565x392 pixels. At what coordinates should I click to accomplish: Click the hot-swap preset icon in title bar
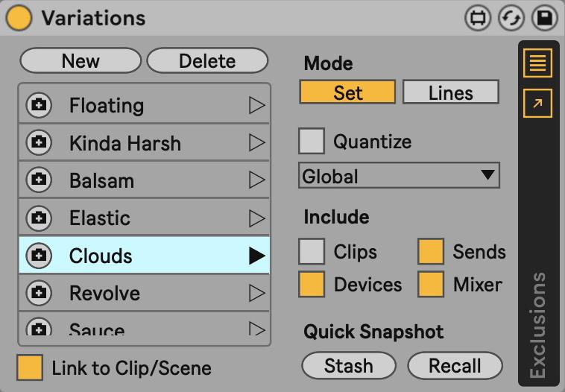click(x=511, y=18)
